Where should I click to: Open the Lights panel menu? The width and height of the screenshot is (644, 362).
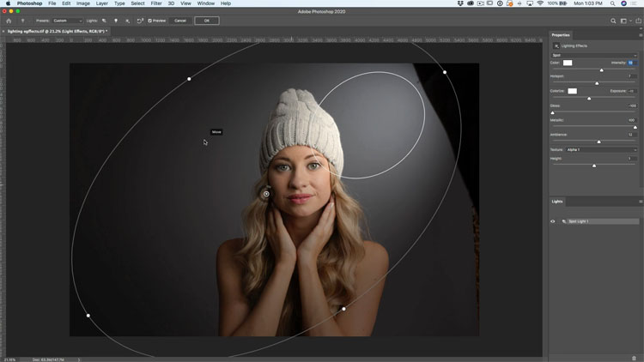pyautogui.click(x=641, y=202)
